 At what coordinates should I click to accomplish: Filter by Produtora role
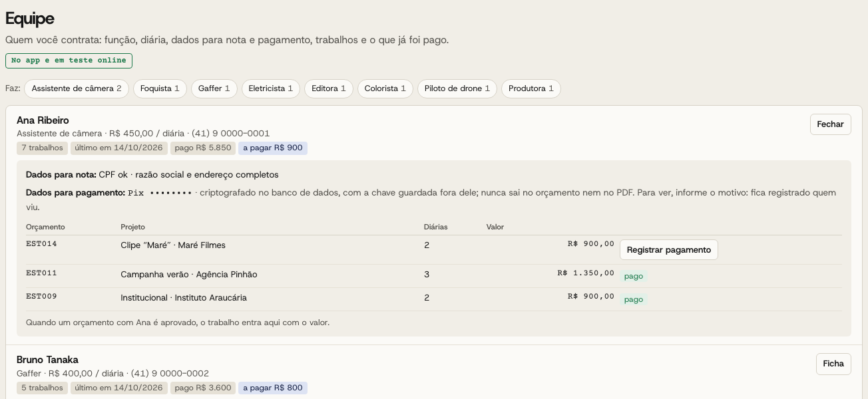point(531,88)
